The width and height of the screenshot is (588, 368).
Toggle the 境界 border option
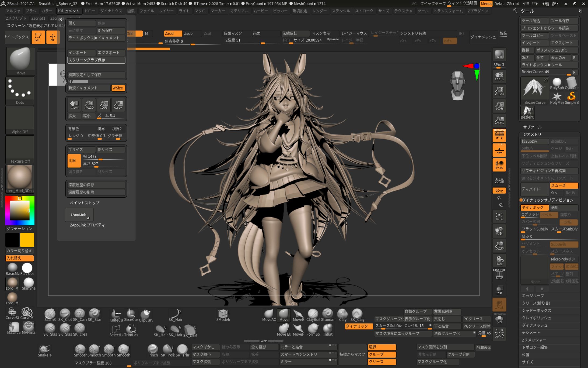point(382,347)
